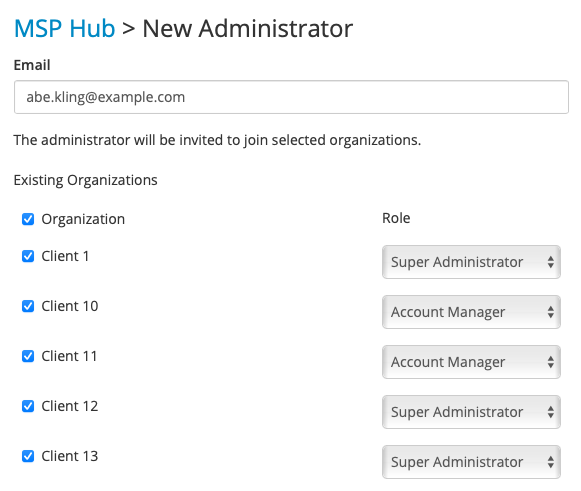Screen dimensions: 581x491
Task: Open the Client 11 role dropdown
Action: pos(471,362)
